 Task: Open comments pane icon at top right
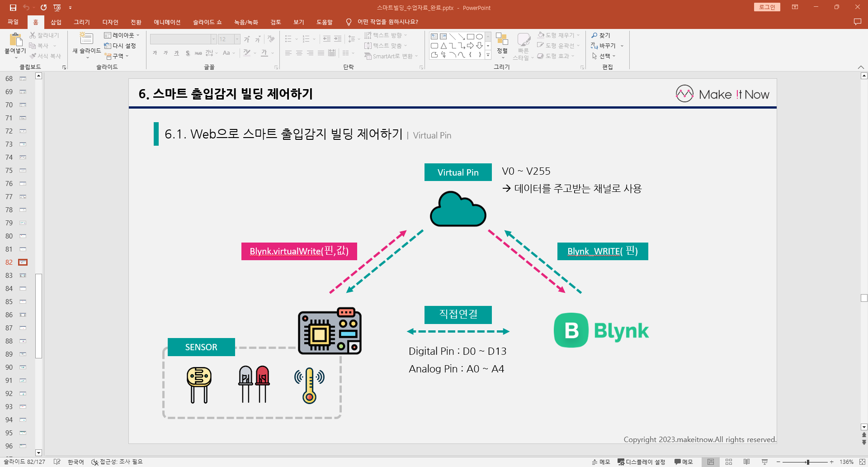(x=857, y=22)
